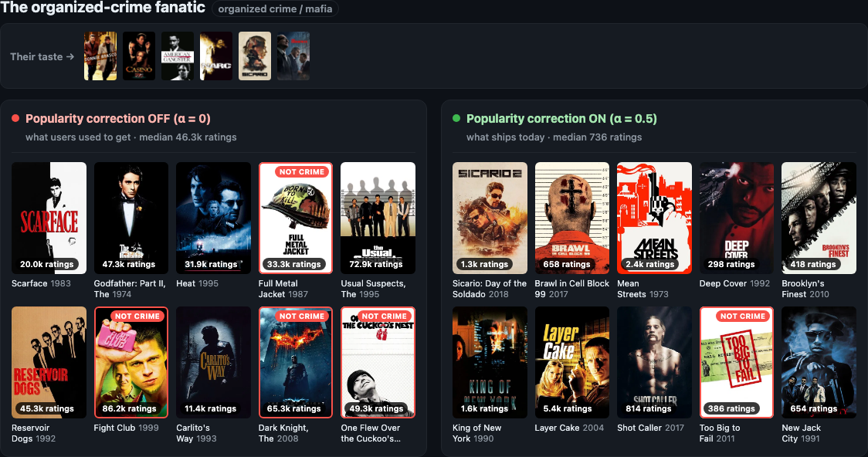Image resolution: width=868 pixels, height=457 pixels.
Task: Click the NOT CRIME badge on Fight Club
Action: pyautogui.click(x=137, y=317)
